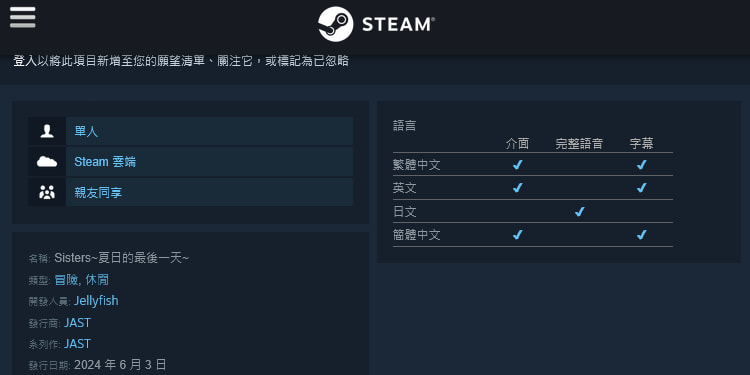The image size is (750, 375).
Task: Select the 休閒 casual genre link
Action: [x=97, y=280]
